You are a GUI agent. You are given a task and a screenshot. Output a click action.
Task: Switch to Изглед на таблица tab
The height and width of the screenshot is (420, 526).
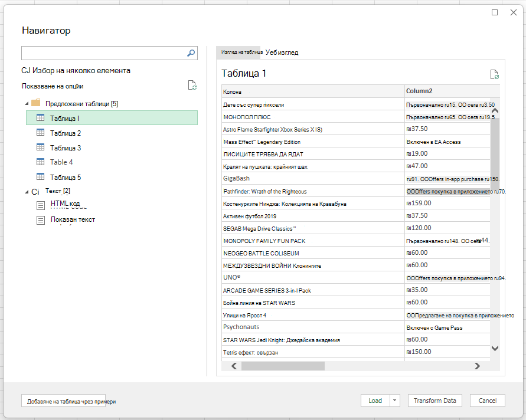click(x=238, y=52)
